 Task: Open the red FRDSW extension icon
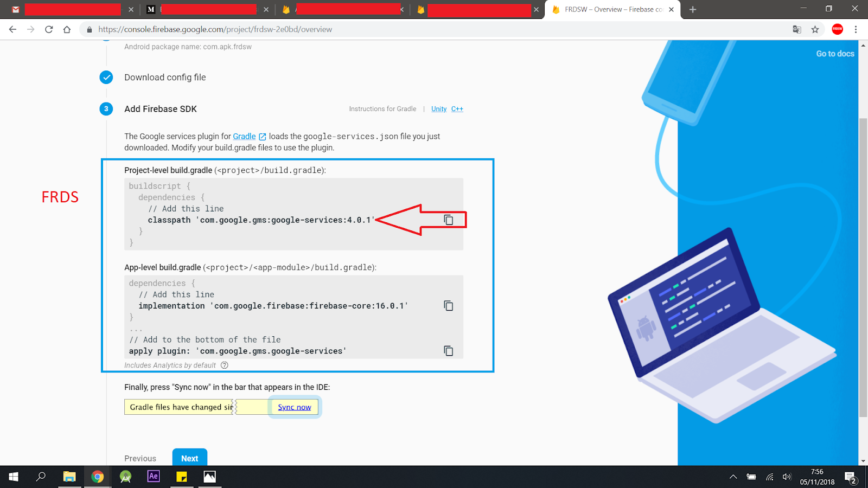(x=837, y=29)
